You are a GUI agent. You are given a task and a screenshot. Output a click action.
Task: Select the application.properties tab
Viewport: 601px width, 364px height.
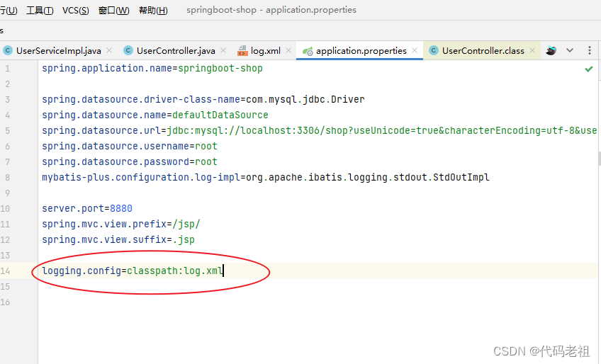pos(361,50)
